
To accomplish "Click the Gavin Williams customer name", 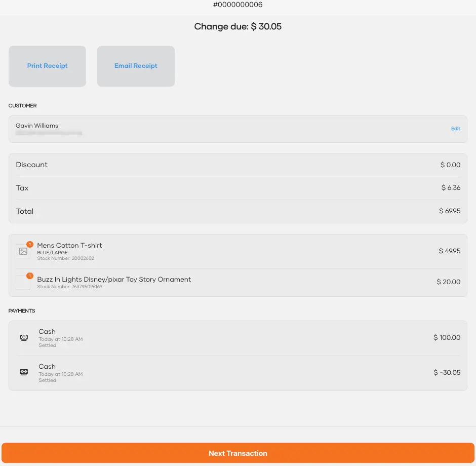I will click(x=37, y=126).
